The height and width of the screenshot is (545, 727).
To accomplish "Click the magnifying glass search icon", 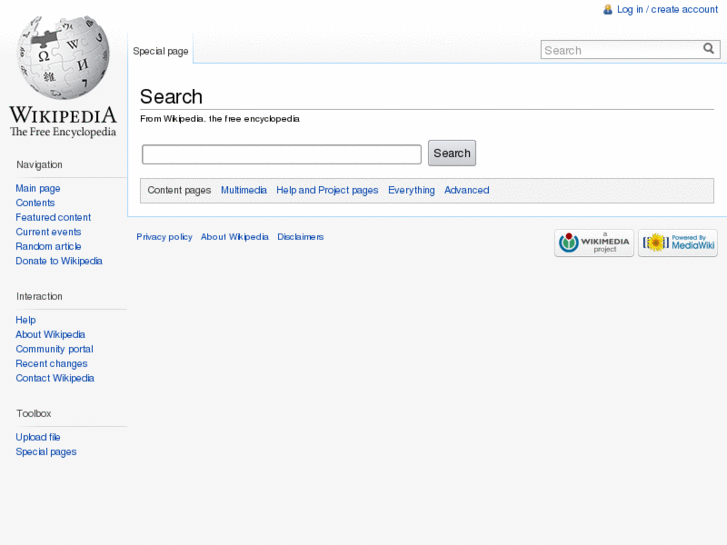I will click(708, 49).
